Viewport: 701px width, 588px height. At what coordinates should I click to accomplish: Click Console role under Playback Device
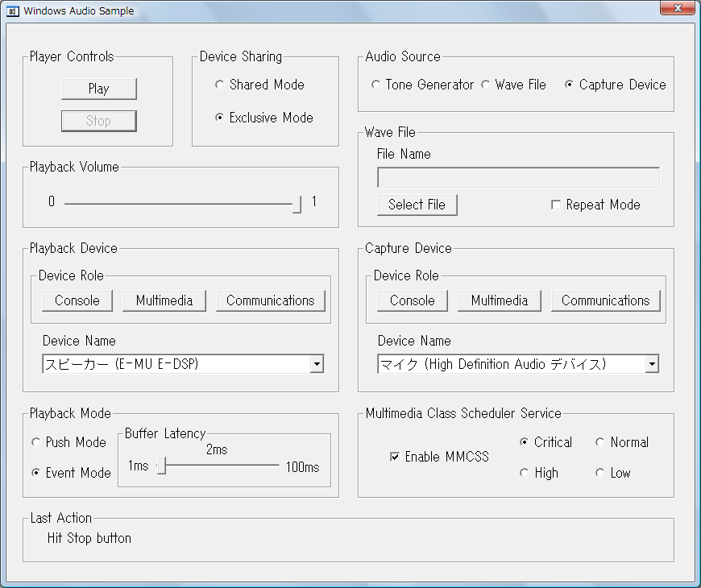(77, 300)
